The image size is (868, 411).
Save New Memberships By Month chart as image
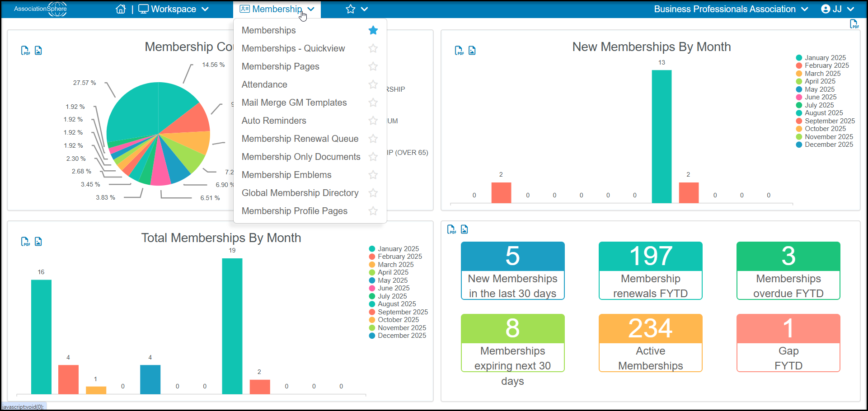(x=472, y=51)
